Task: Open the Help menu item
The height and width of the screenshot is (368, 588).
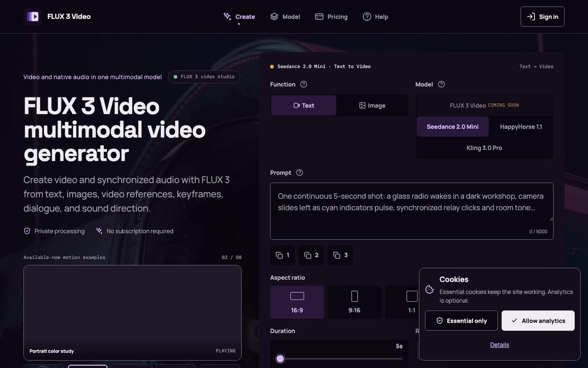Action: click(x=375, y=16)
